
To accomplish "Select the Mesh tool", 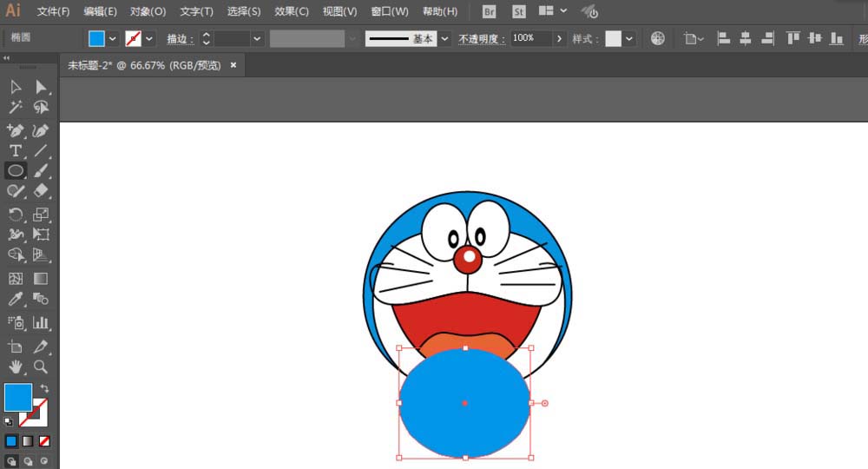I will click(16, 279).
